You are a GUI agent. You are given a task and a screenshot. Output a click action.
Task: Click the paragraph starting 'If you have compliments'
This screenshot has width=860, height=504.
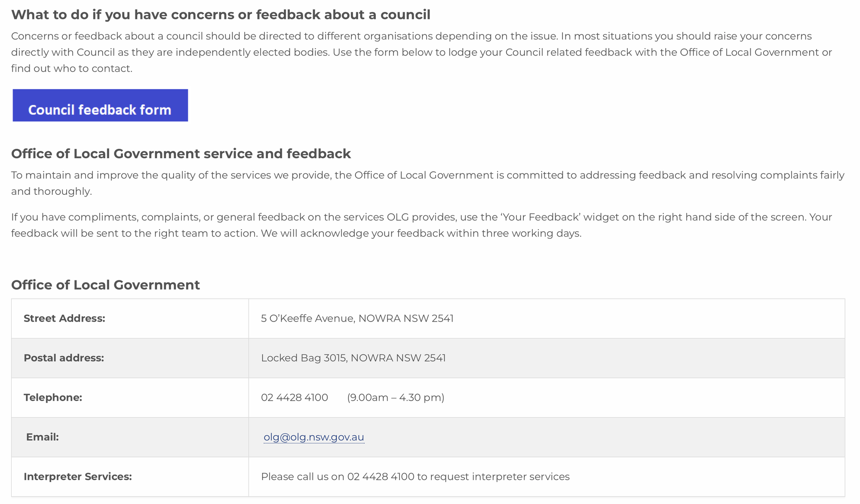click(x=421, y=217)
